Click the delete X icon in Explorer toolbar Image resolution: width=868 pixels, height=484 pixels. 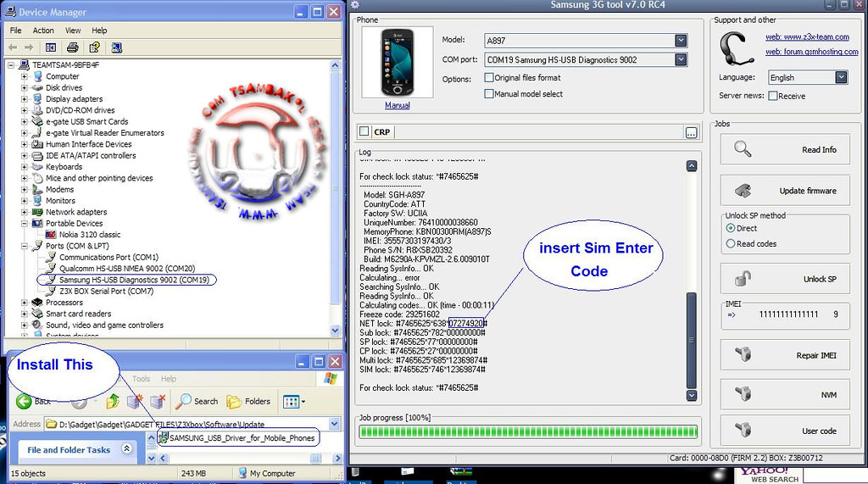[158, 402]
